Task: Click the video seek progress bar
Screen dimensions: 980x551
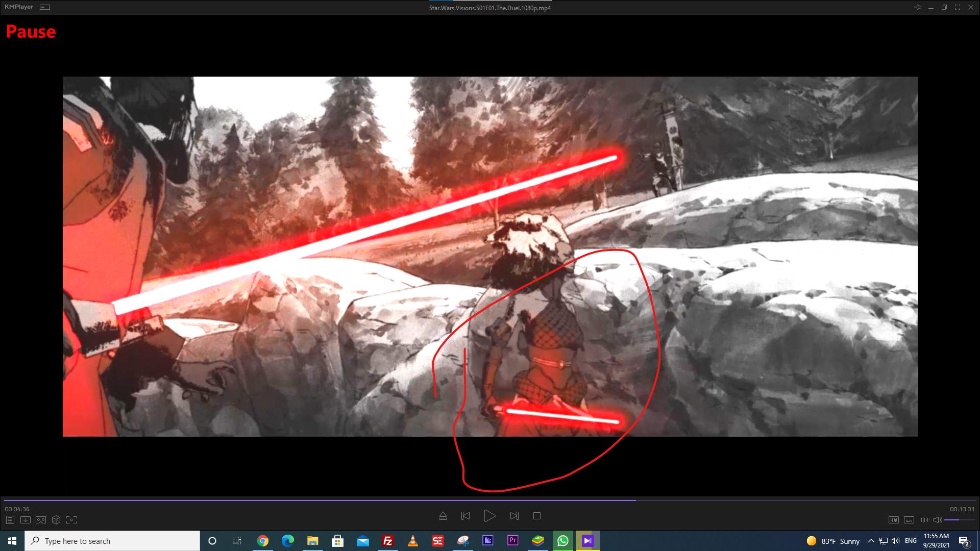Action: [490, 500]
